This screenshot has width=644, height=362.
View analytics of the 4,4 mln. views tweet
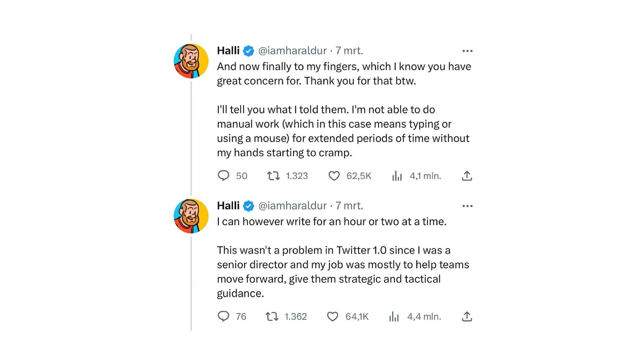(x=394, y=316)
